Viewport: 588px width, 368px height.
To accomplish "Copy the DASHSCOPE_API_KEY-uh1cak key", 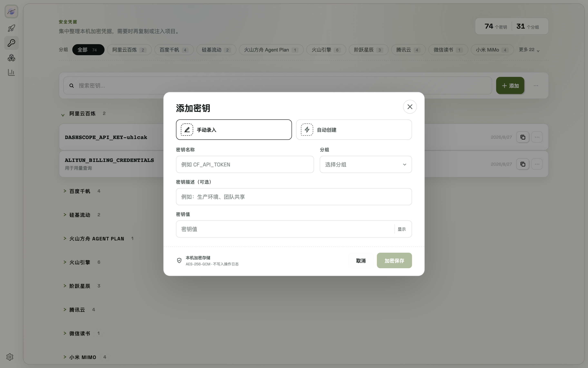I will [x=523, y=137].
